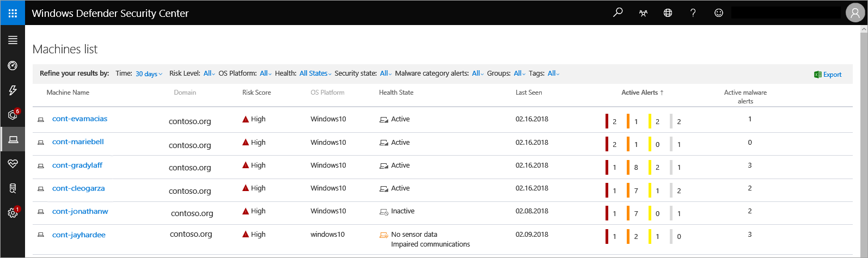The image size is (868, 258).
Task: Open Settings gear in sidebar
Action: (13, 213)
